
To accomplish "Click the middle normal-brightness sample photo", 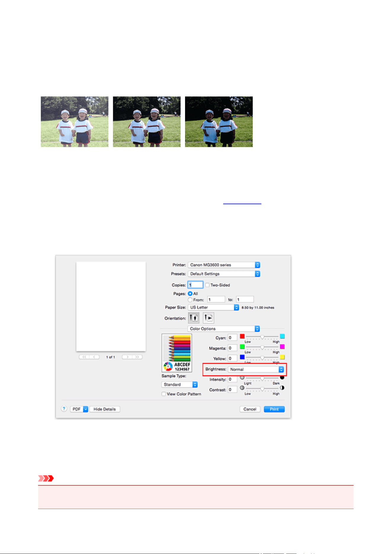I will coord(147,122).
